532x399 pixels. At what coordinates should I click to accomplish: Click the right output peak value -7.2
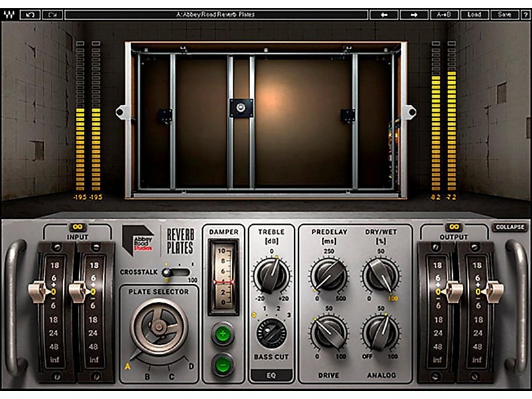pos(452,197)
